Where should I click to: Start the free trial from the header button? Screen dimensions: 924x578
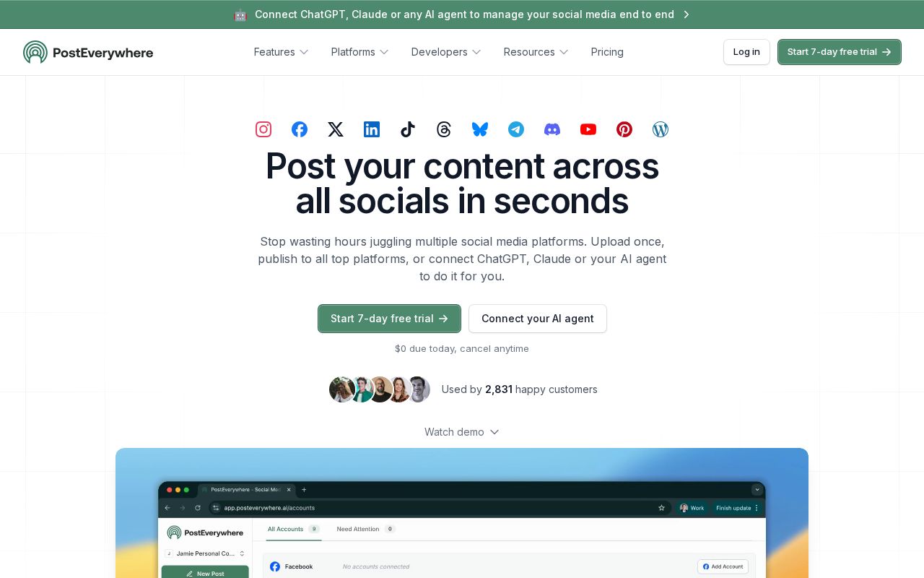tap(840, 52)
